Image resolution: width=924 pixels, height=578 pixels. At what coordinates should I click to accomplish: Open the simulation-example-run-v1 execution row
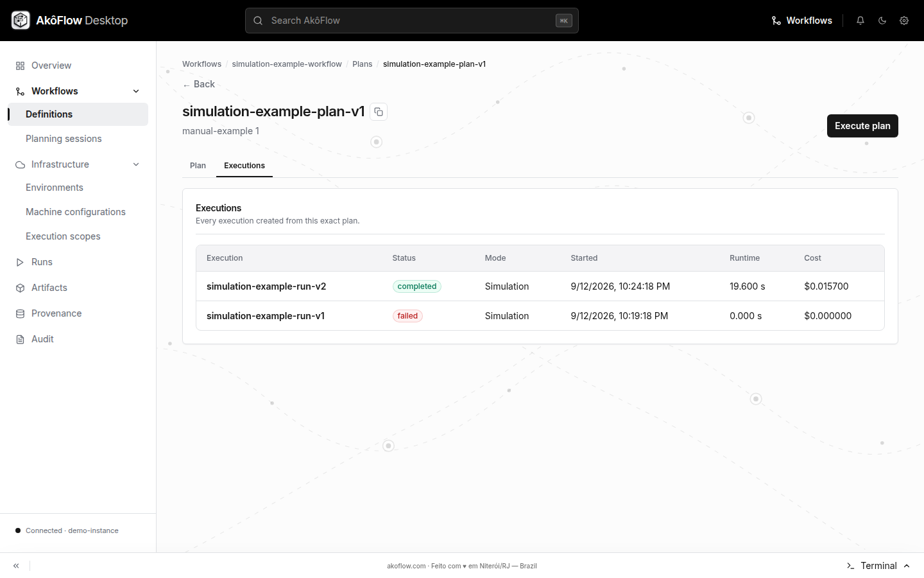[540, 316]
